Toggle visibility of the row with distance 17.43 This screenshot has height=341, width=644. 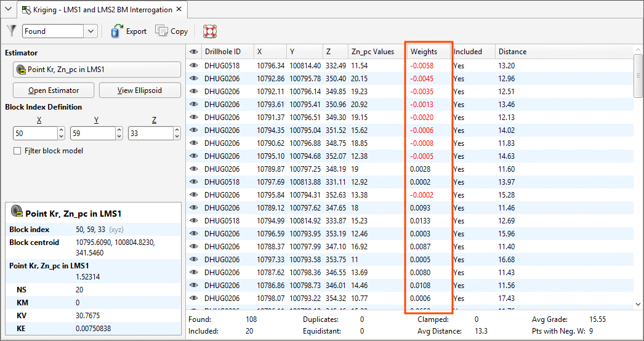[x=193, y=299]
